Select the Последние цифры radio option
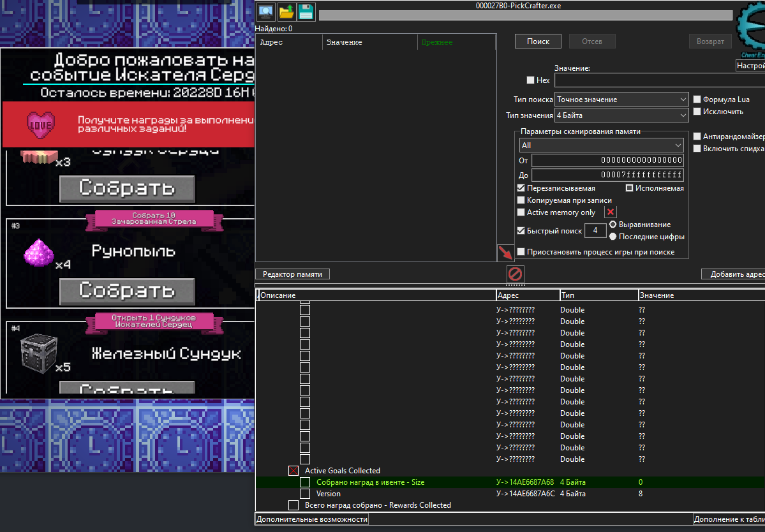Viewport: 765px width, 532px height. [613, 237]
